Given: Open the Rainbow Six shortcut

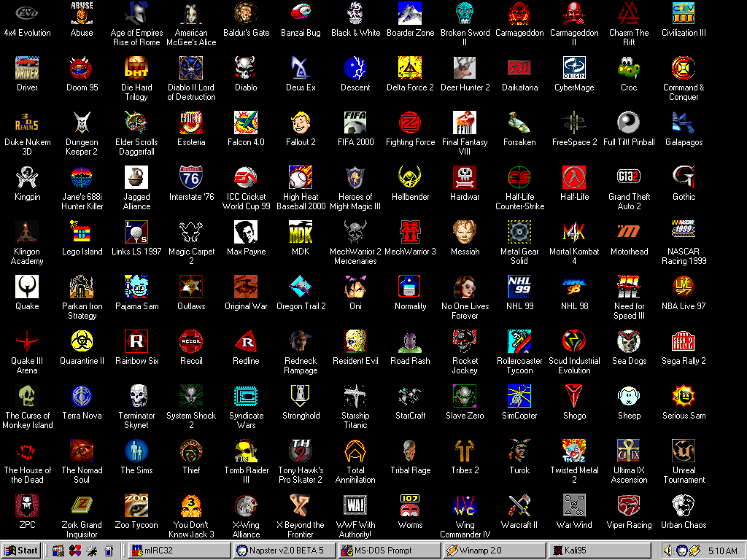Looking at the screenshot, I should pyautogui.click(x=136, y=341).
